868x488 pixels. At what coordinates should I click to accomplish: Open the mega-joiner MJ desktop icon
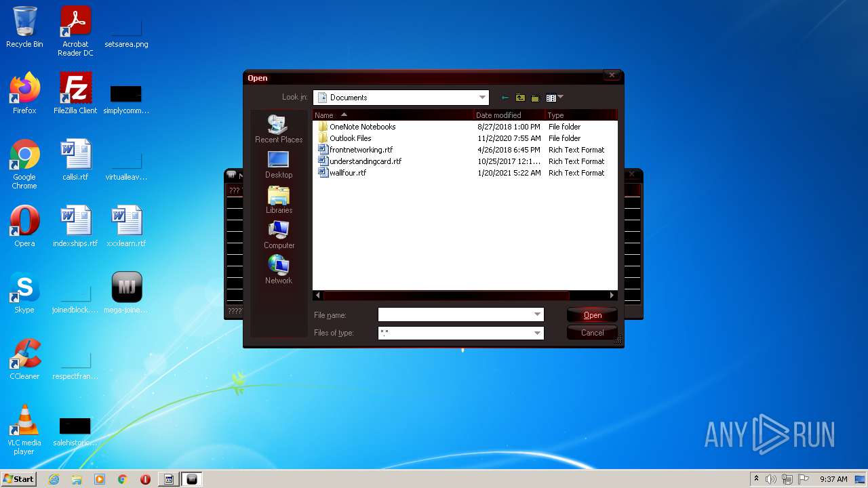[x=126, y=293]
